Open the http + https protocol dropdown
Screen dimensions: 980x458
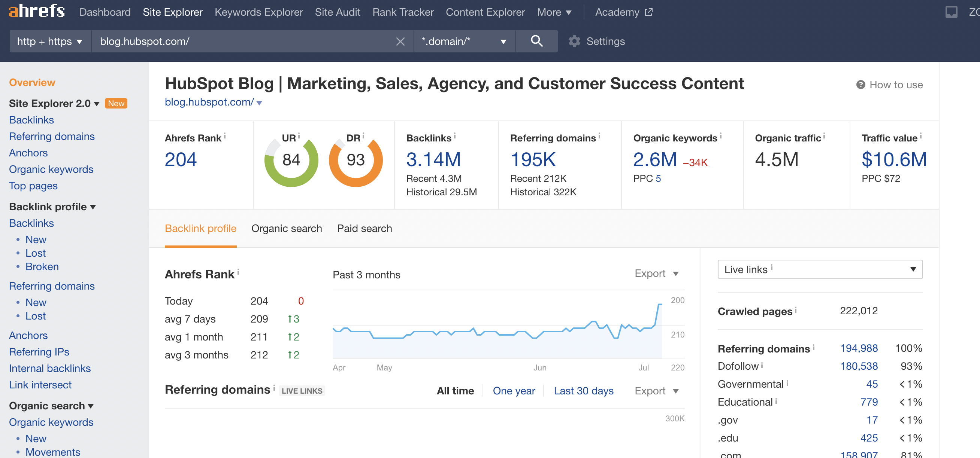[49, 41]
